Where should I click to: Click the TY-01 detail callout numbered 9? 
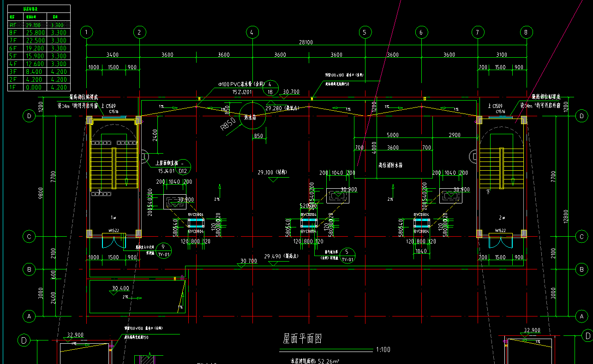point(163,251)
